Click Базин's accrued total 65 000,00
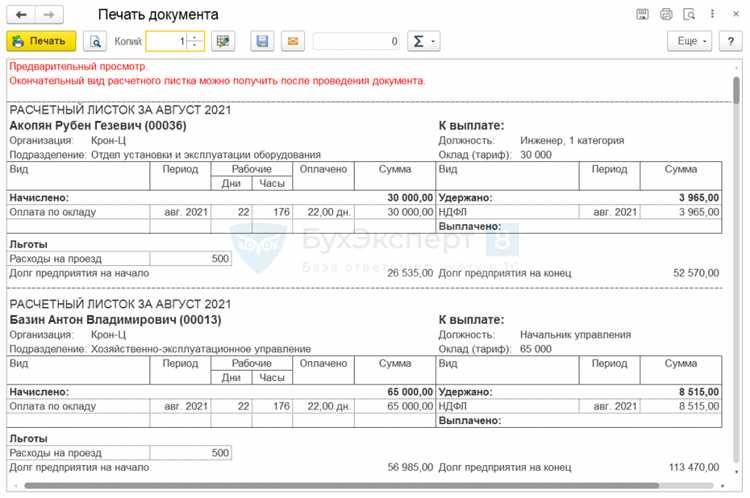 (x=410, y=392)
